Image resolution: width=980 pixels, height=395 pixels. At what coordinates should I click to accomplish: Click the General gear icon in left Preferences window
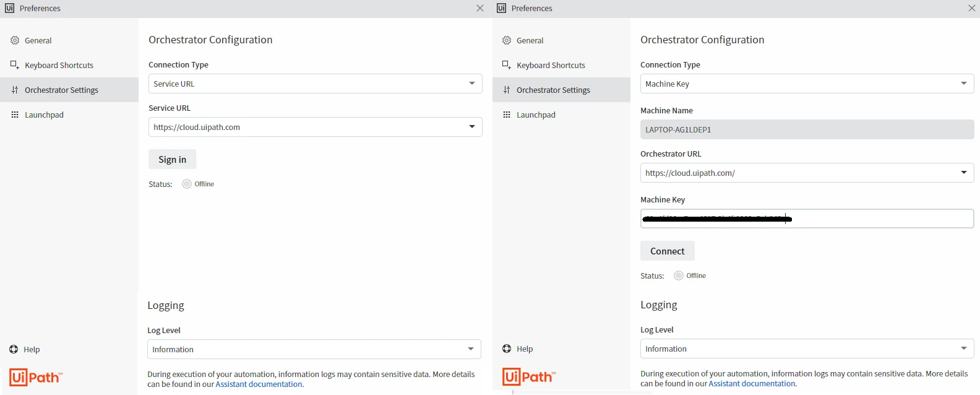point(15,40)
